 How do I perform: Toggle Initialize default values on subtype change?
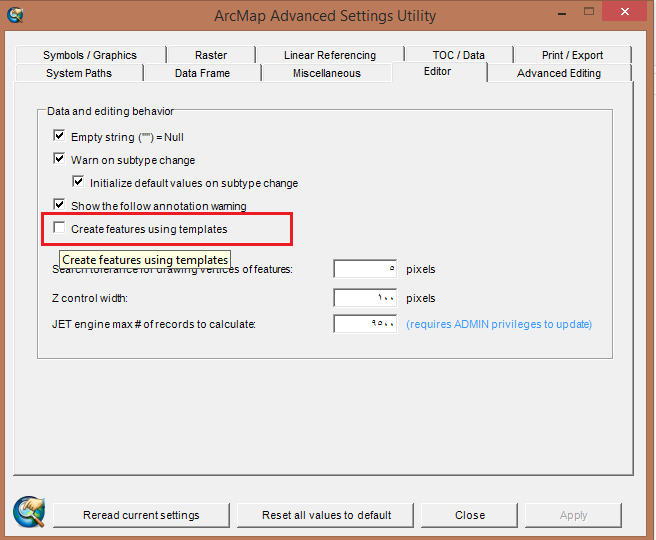(78, 182)
